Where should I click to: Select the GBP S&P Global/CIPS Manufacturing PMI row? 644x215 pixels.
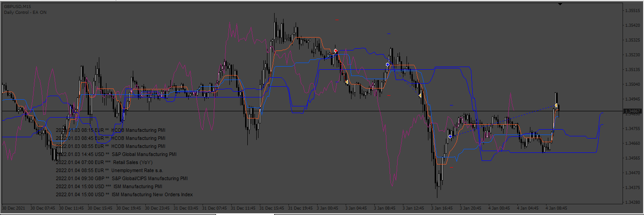122,178
